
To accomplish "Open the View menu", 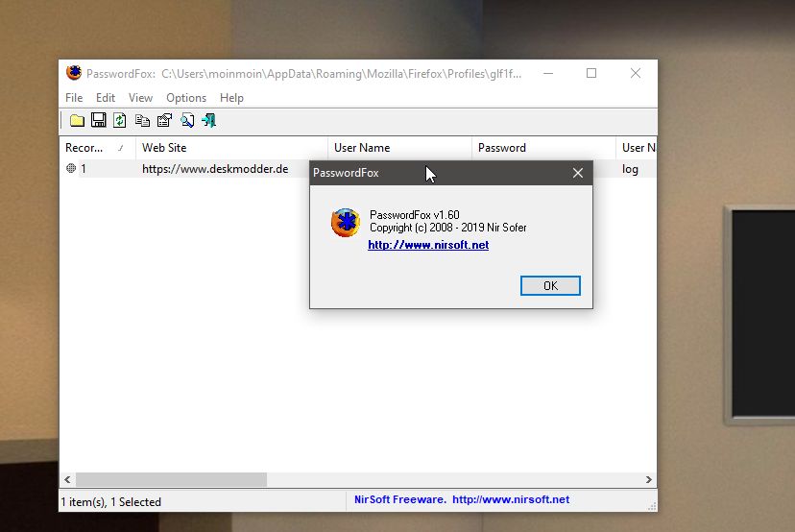I will 140,97.
